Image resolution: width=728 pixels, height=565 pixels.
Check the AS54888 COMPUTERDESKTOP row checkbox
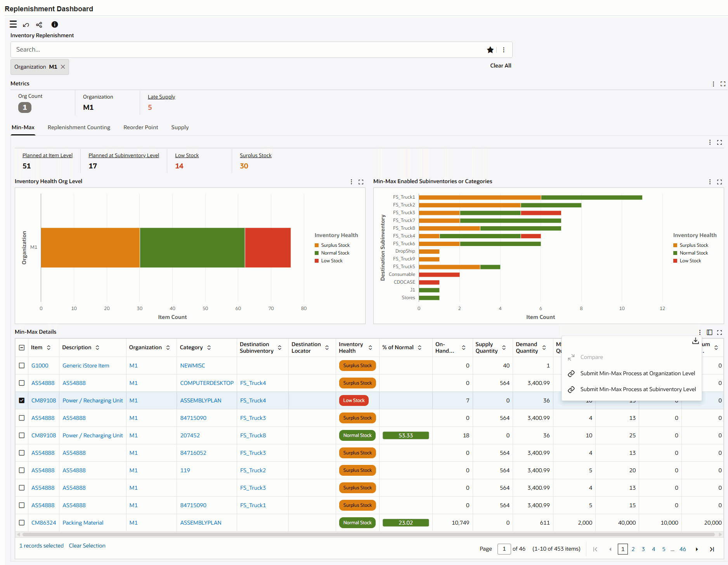[22, 383]
